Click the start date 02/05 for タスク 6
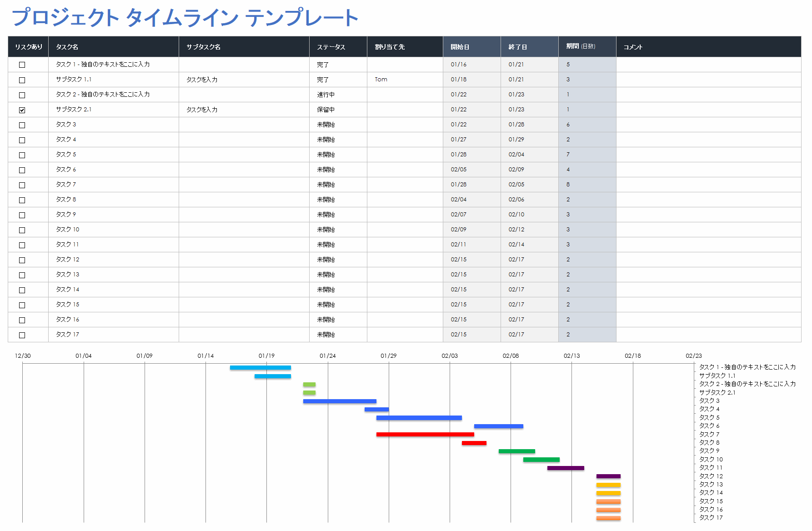 click(x=472, y=170)
